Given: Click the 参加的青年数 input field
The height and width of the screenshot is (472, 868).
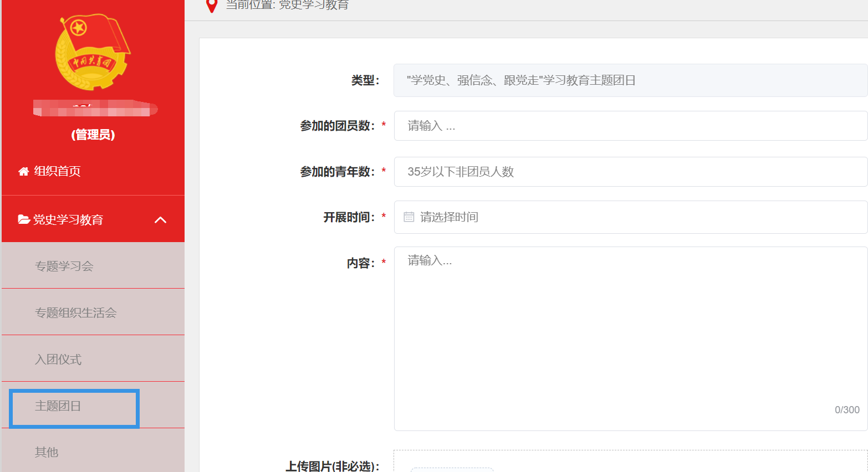Looking at the screenshot, I should click(630, 172).
